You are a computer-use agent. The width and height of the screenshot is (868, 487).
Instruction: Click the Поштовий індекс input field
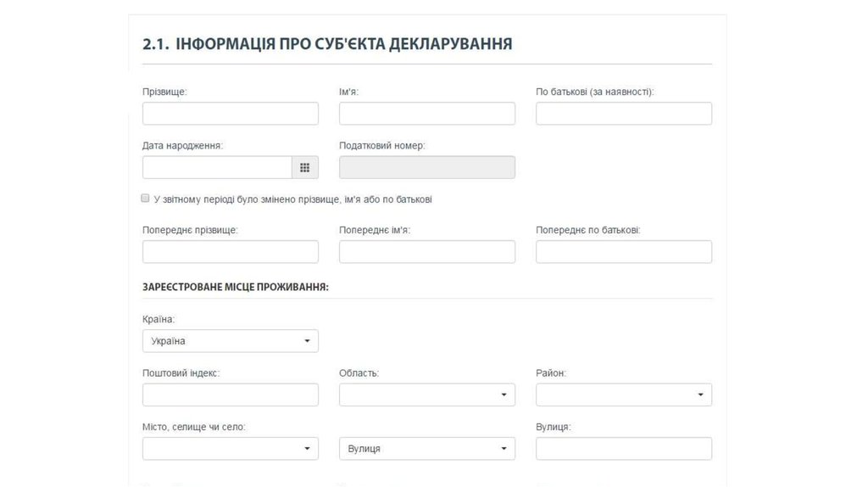[x=231, y=395]
